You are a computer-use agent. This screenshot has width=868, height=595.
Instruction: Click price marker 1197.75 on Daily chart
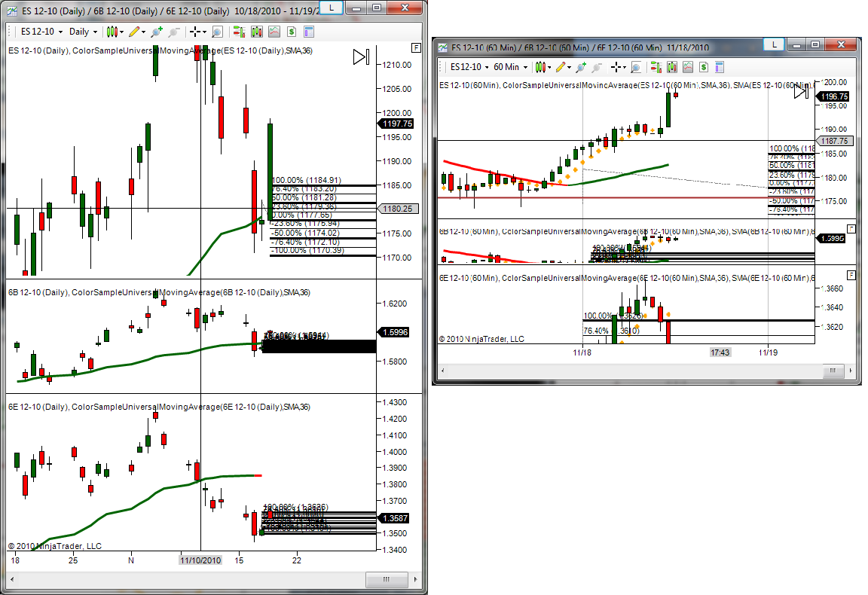(397, 124)
